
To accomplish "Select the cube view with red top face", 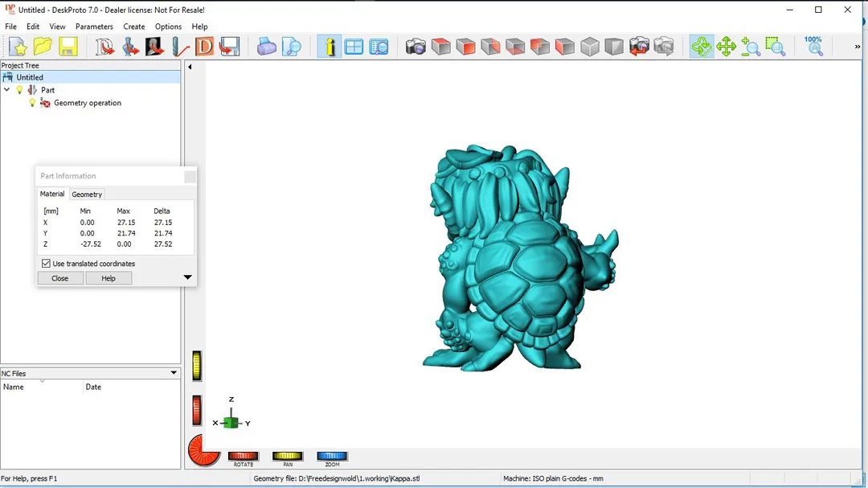I will coord(440,47).
